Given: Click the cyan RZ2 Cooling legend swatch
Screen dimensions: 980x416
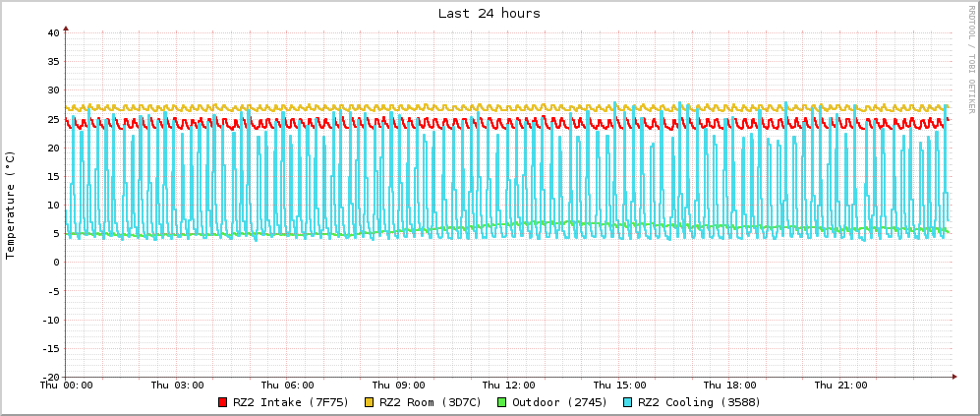Looking at the screenshot, I should [627, 402].
